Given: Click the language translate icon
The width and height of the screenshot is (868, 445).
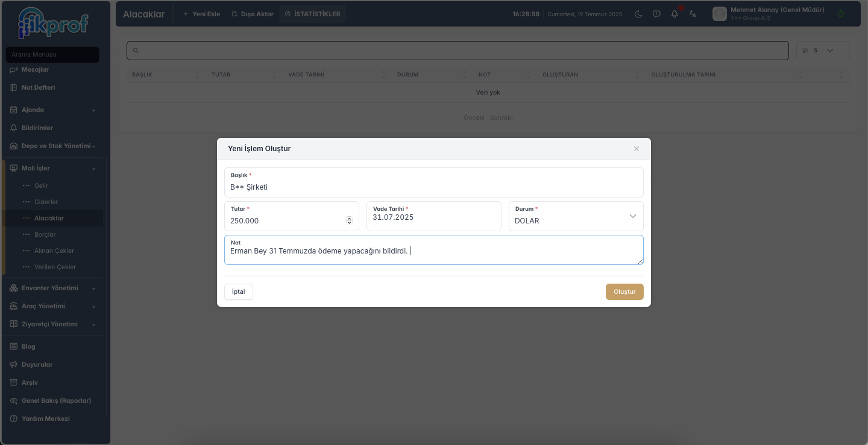Looking at the screenshot, I should [693, 14].
